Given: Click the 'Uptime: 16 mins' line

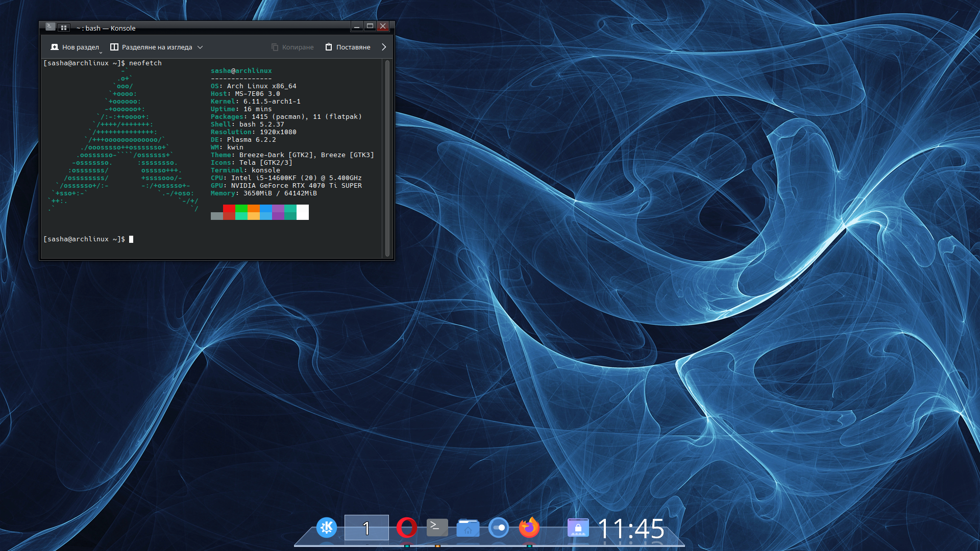Looking at the screenshot, I should 241,109.
